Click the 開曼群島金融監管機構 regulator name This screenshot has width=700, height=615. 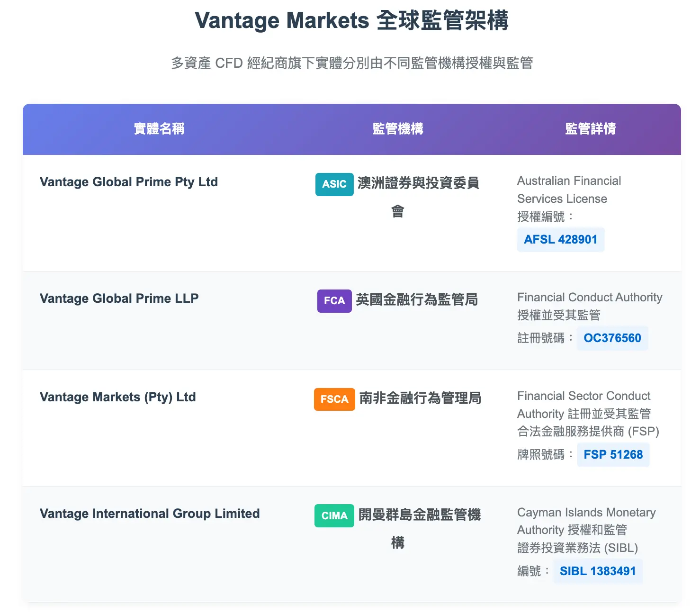point(419,515)
